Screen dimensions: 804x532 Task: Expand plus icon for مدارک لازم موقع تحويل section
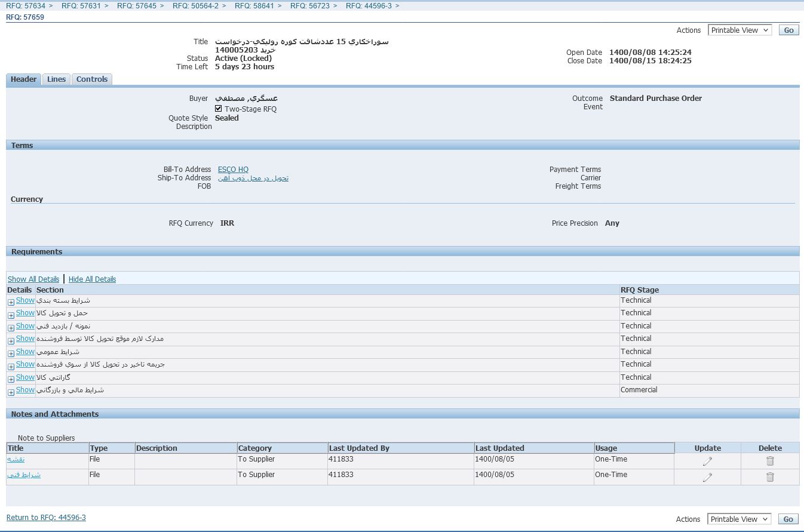point(11,340)
